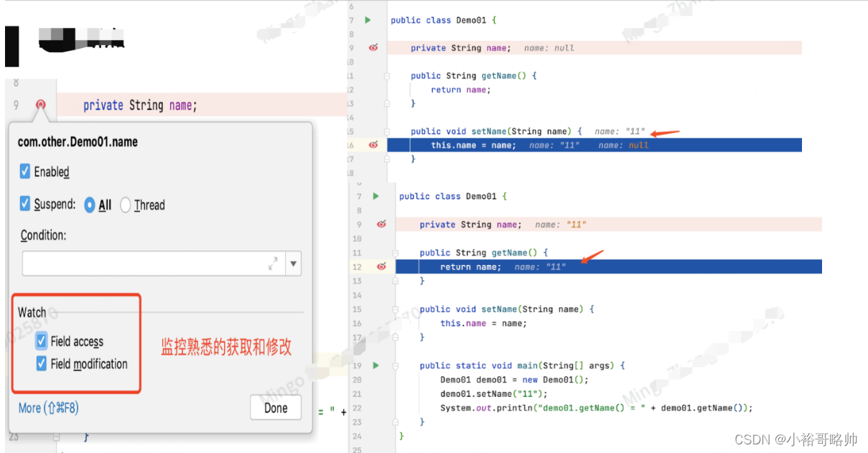
Task: Click public class Demo01 in top editor
Action: coord(444,20)
